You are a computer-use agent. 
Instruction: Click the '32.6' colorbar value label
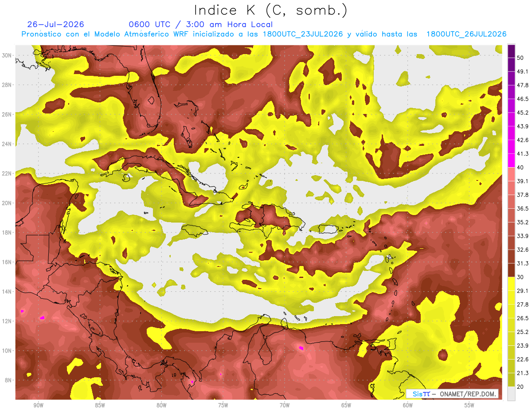tap(523, 250)
